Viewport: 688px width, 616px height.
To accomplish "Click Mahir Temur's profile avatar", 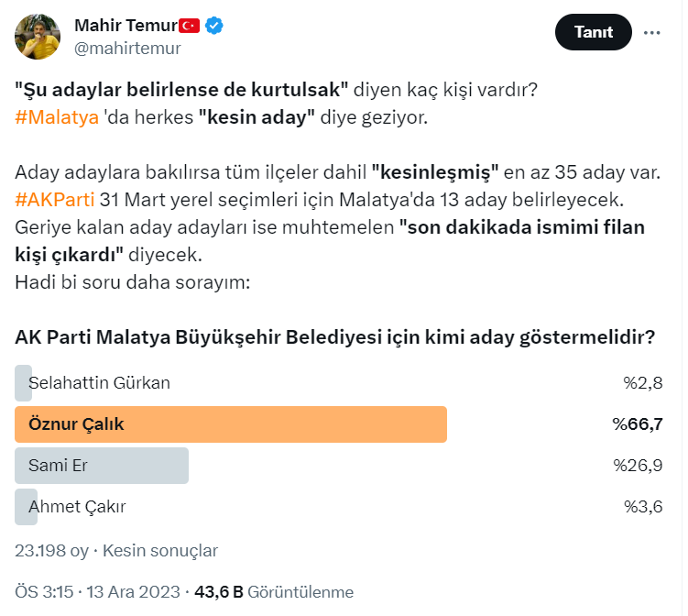I will click(38, 37).
